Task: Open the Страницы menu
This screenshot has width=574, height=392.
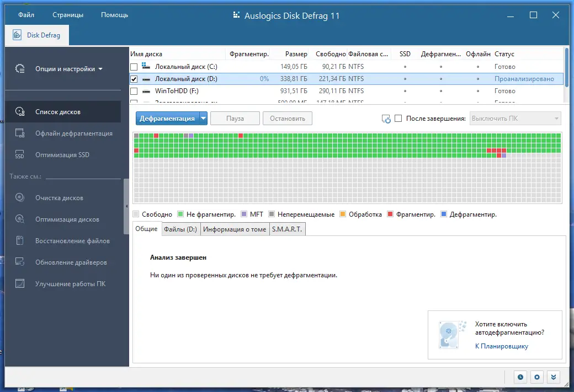Action: (68, 15)
